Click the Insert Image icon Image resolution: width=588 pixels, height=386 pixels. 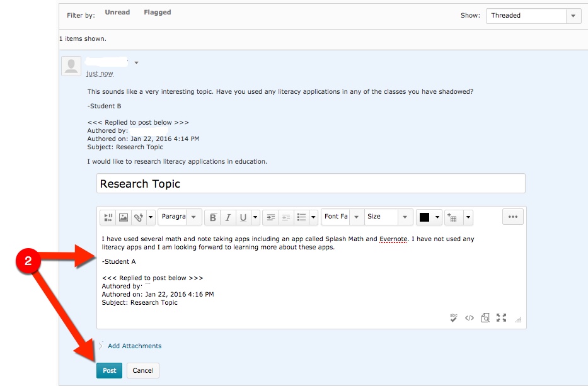click(x=124, y=217)
